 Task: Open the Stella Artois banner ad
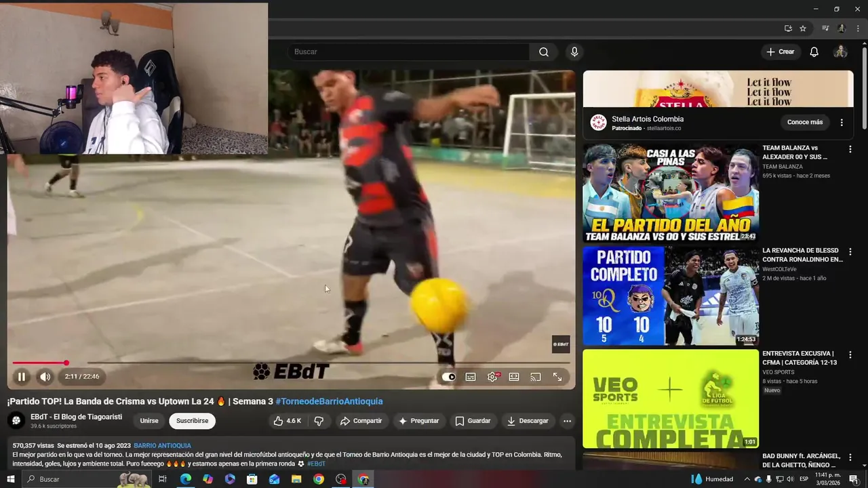(x=718, y=89)
